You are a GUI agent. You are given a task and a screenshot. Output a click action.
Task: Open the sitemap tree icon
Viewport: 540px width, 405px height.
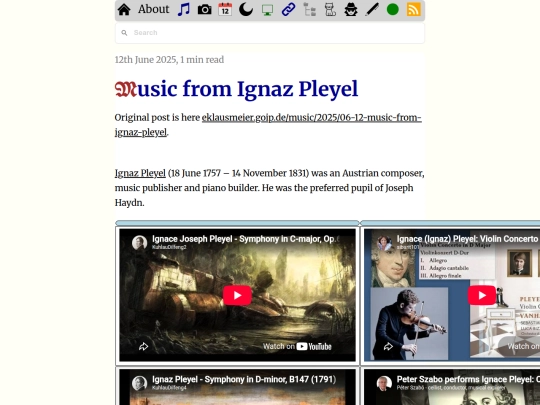(310, 10)
